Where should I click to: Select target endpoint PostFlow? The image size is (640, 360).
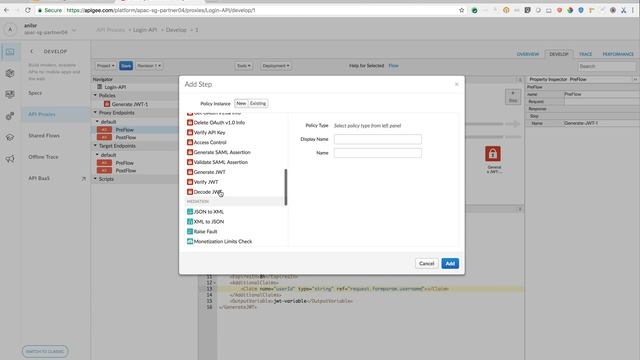125,171
